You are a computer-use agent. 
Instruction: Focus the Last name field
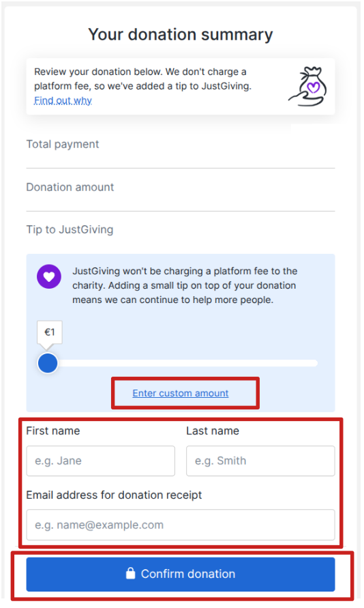[x=260, y=461]
